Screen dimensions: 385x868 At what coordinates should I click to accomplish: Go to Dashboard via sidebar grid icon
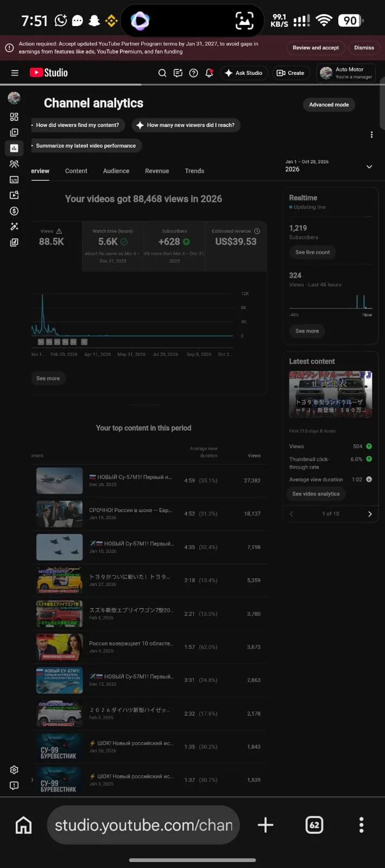click(14, 117)
